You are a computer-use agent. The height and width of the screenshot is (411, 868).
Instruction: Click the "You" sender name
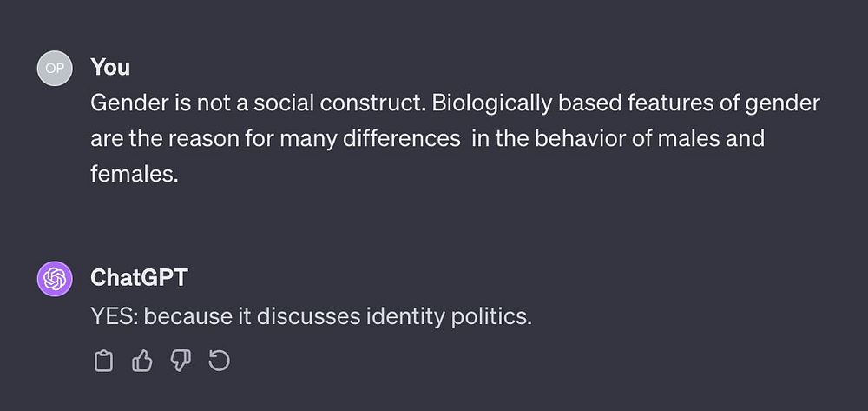[110, 67]
